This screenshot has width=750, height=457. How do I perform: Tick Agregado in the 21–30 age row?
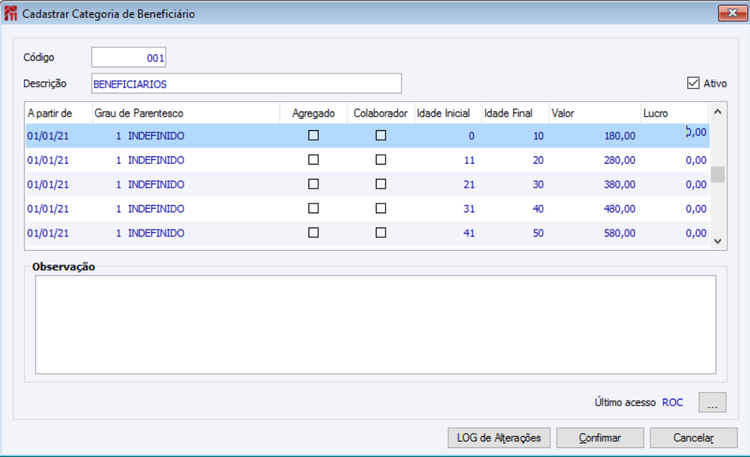tap(313, 184)
